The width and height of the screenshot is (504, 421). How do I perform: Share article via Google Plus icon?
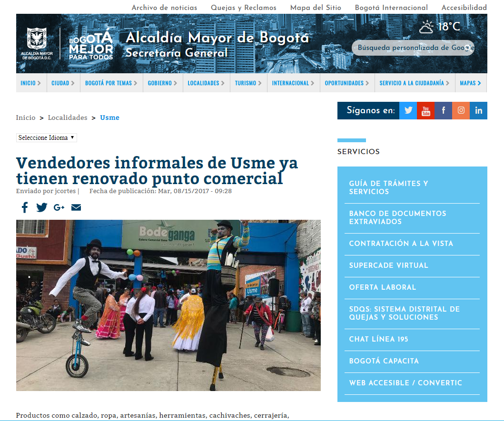(59, 207)
